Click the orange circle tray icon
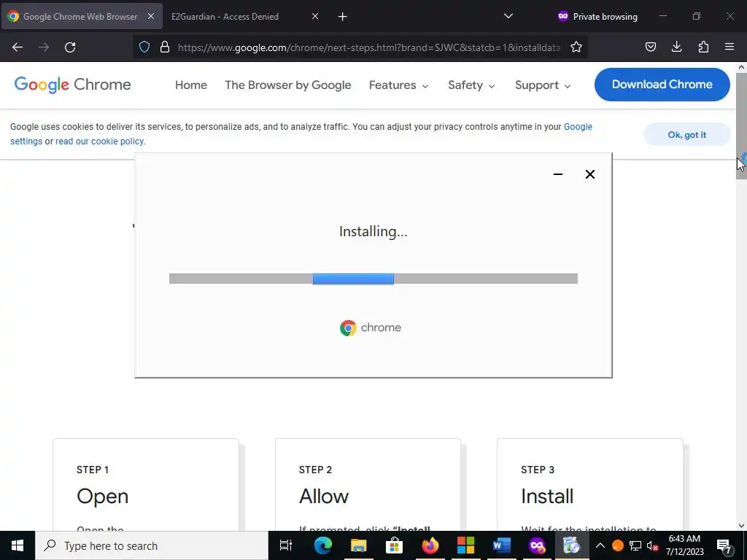The image size is (747, 560). 617,545
